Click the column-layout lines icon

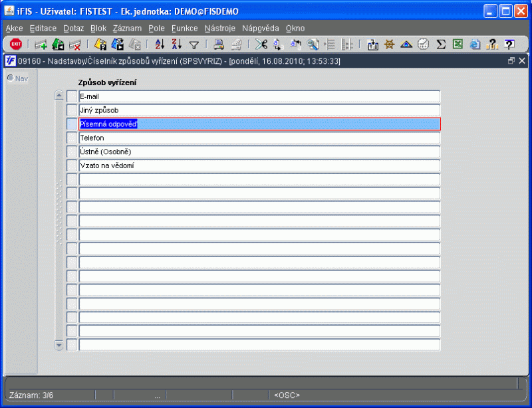point(346,45)
